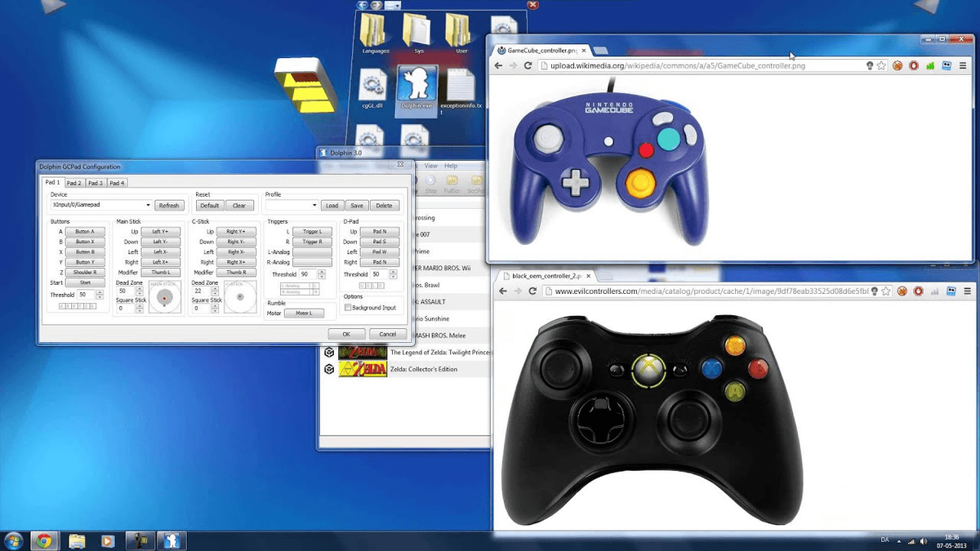
Task: Click the ScrShot icon in Dolphin's toolbar
Action: (476, 180)
